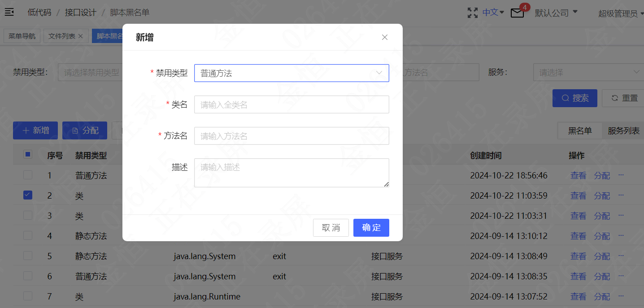Open the 服务 filter select

[588, 72]
